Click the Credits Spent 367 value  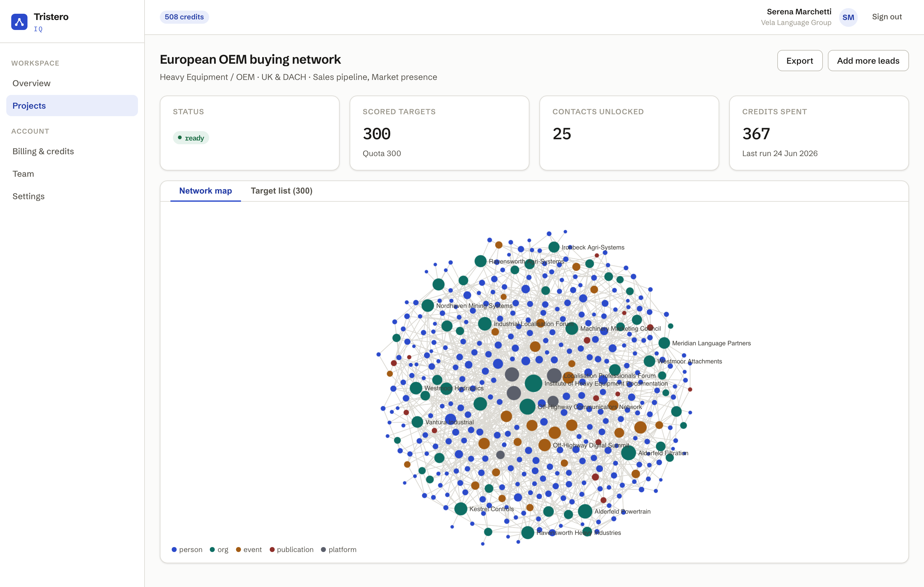click(x=756, y=134)
